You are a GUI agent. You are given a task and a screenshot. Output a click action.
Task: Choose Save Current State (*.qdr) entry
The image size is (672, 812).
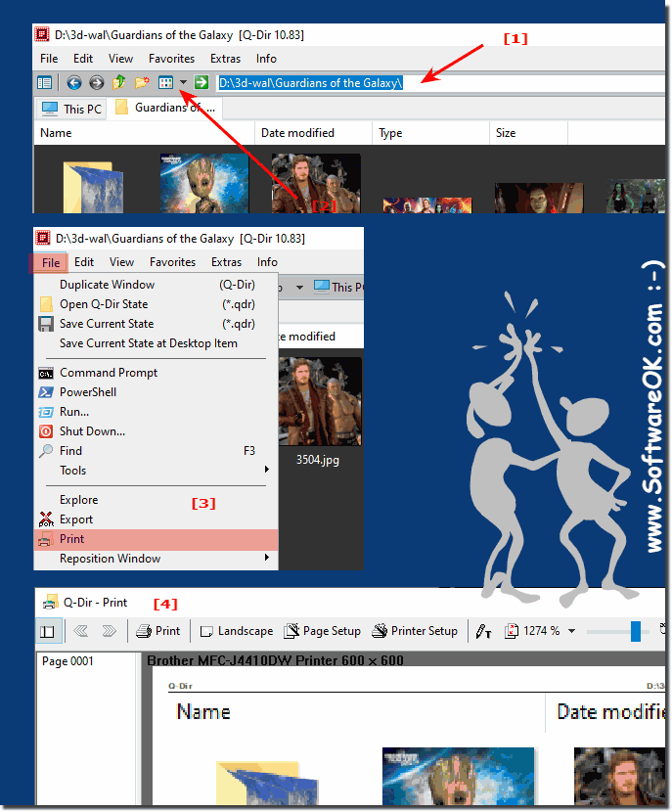pyautogui.click(x=156, y=324)
